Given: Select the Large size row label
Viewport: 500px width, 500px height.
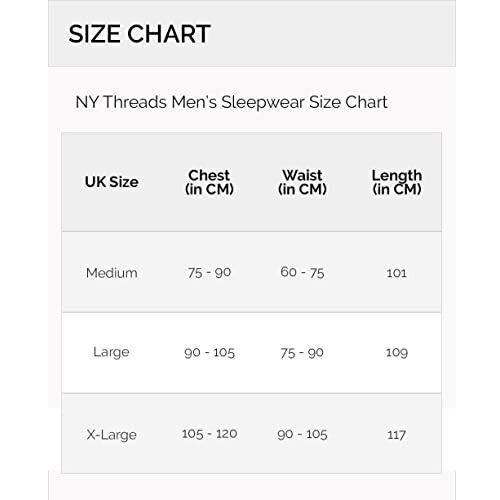Looking at the screenshot, I should click(x=111, y=352).
